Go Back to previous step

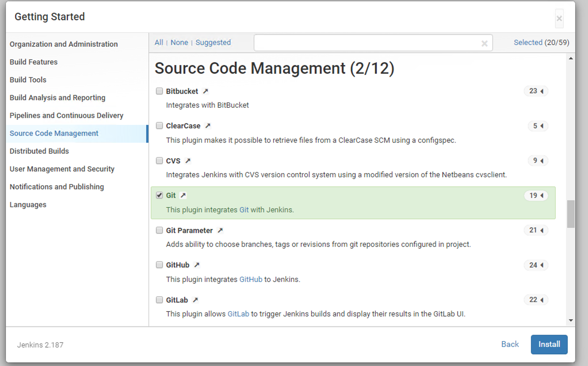tap(510, 344)
